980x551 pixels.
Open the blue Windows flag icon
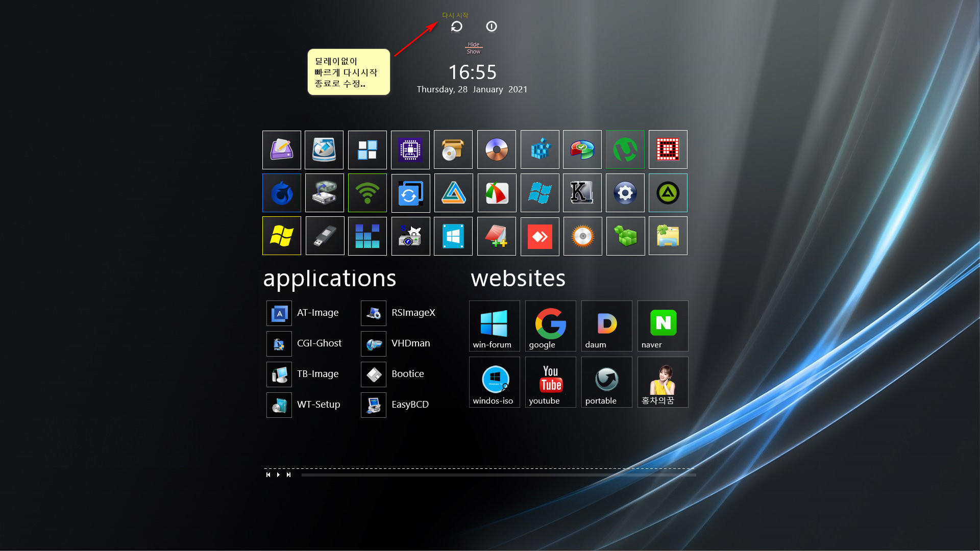pyautogui.click(x=540, y=193)
